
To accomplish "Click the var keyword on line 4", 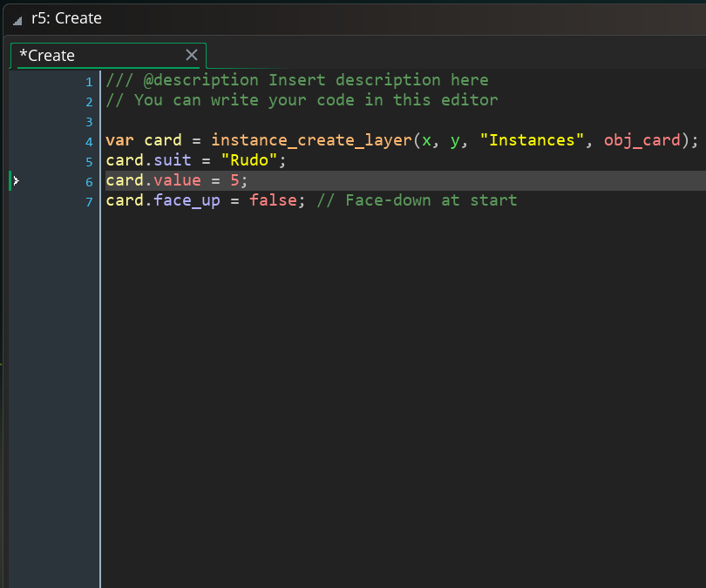I will pos(119,140).
